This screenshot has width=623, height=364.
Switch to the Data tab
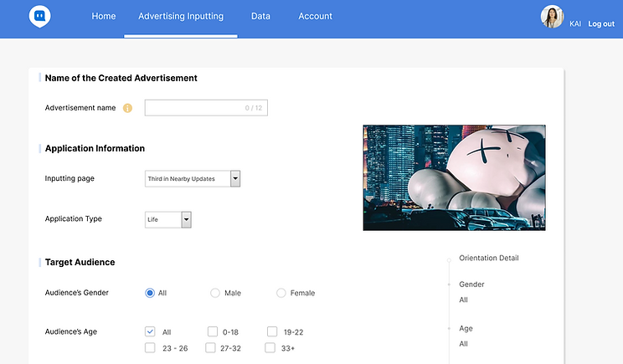coord(260,16)
